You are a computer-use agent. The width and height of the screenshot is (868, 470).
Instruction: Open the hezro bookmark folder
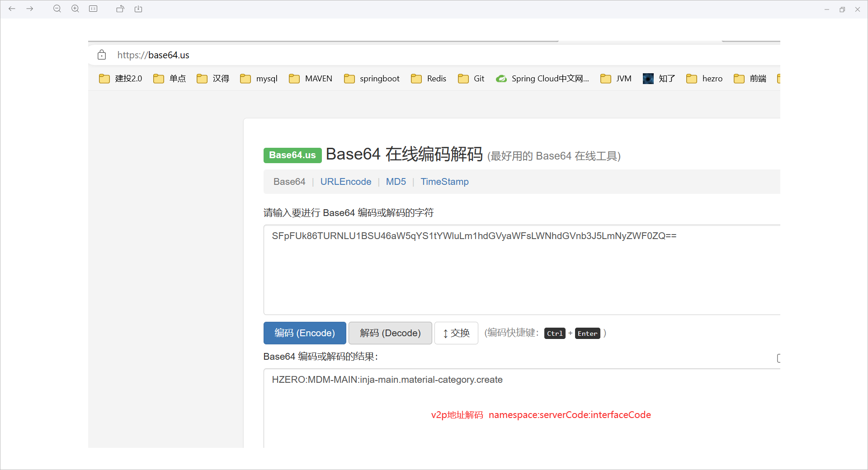704,79
